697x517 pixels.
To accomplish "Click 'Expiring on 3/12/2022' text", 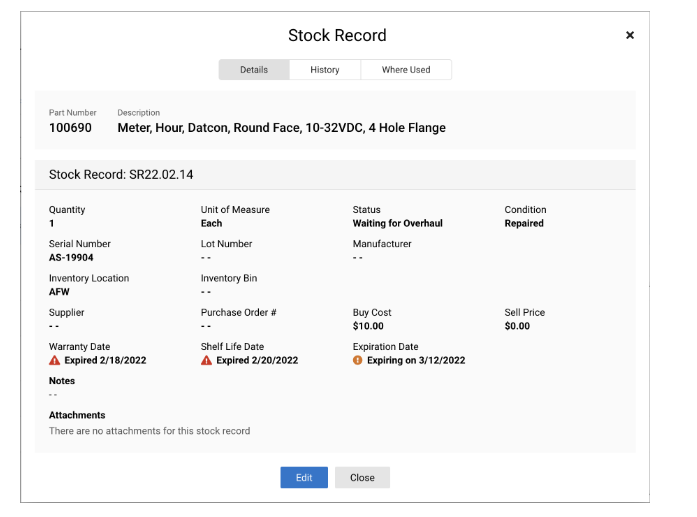I will coord(416,360).
